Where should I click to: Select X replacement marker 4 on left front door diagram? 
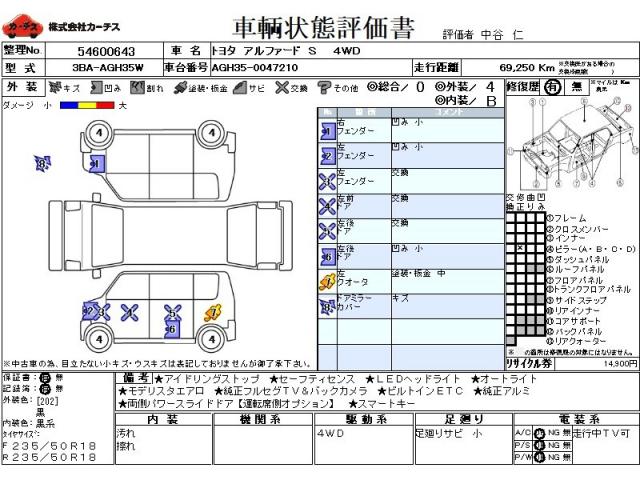tap(130, 313)
